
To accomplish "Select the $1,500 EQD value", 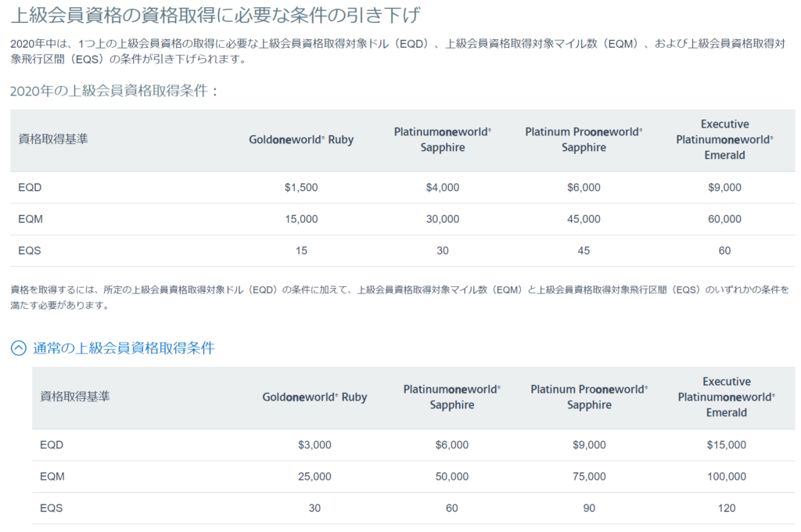I will tap(301, 188).
